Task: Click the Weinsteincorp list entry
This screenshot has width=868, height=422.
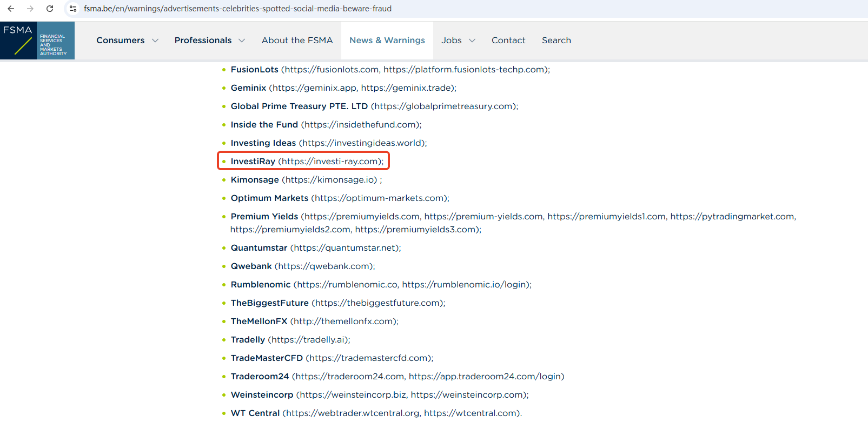Action: click(262, 395)
